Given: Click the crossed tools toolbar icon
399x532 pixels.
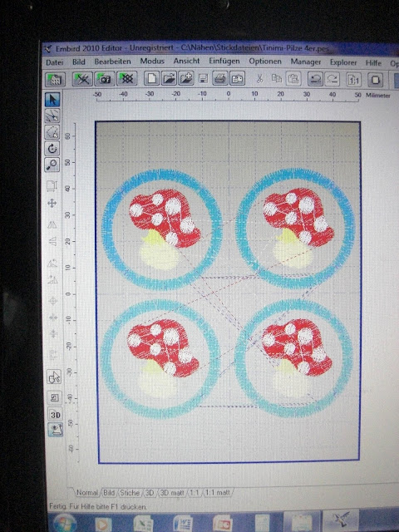Looking at the screenshot, I should coord(82,79).
